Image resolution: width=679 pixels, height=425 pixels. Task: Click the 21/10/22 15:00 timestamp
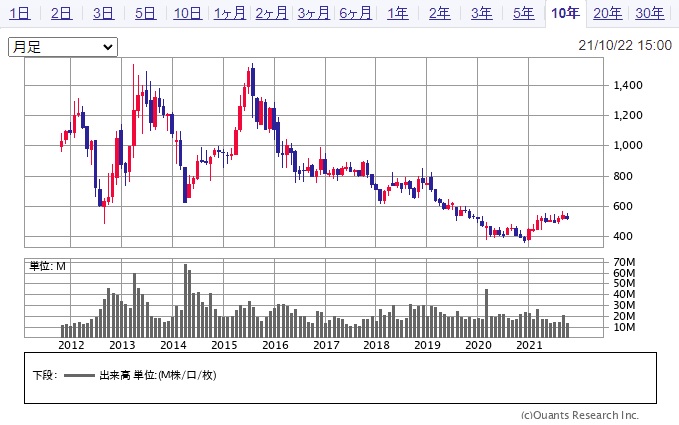click(625, 45)
